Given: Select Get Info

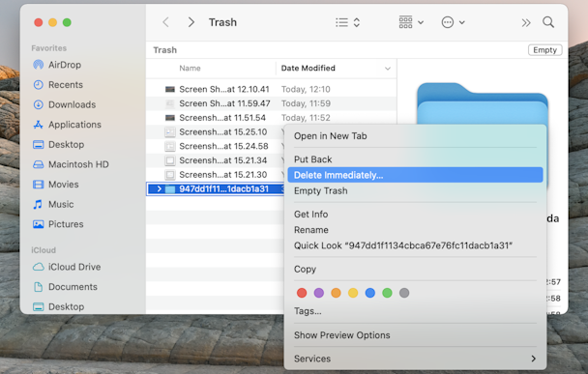Looking at the screenshot, I should click(310, 215).
